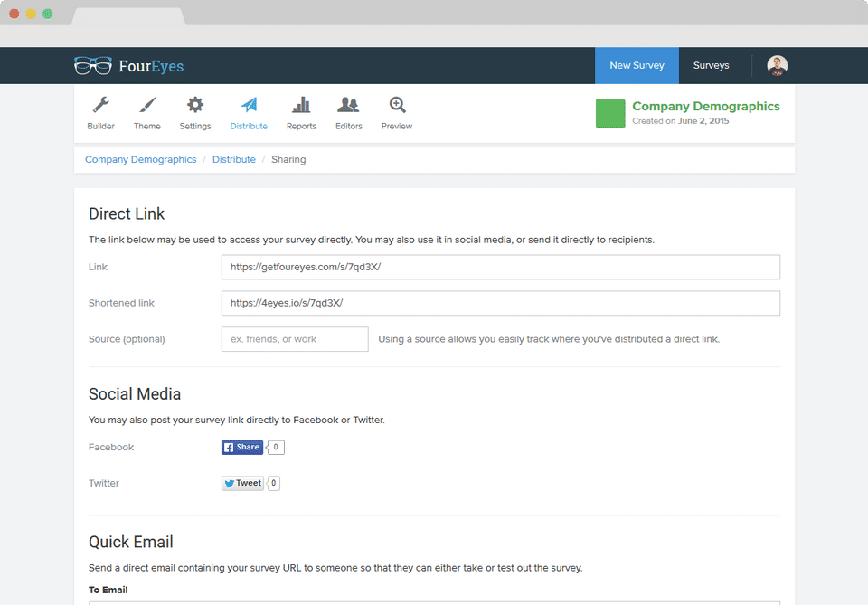Image resolution: width=868 pixels, height=605 pixels.
Task: Share the survey on Facebook
Action: tap(242, 448)
